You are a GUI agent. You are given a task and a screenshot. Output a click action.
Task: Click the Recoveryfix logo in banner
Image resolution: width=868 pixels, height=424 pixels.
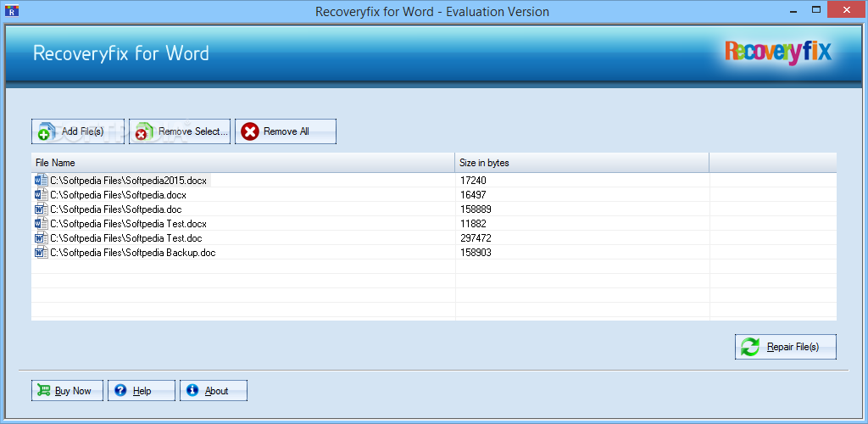pyautogui.click(x=778, y=53)
